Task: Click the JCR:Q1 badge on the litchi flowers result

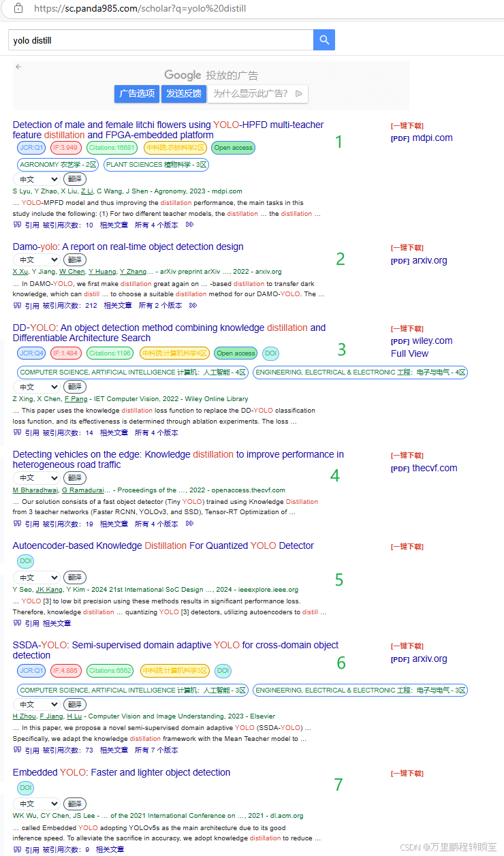Action: [x=31, y=148]
